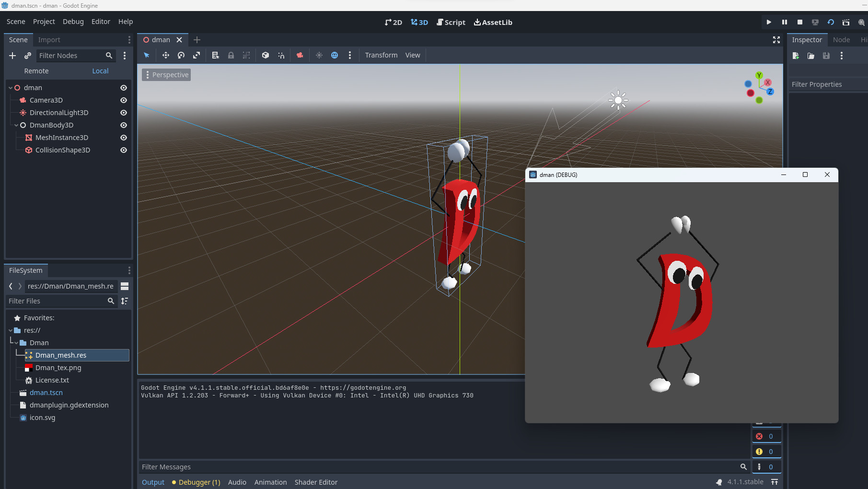Collapse the res:// folder in FileSystem
Viewport: 868px width, 489px height.
[11, 330]
